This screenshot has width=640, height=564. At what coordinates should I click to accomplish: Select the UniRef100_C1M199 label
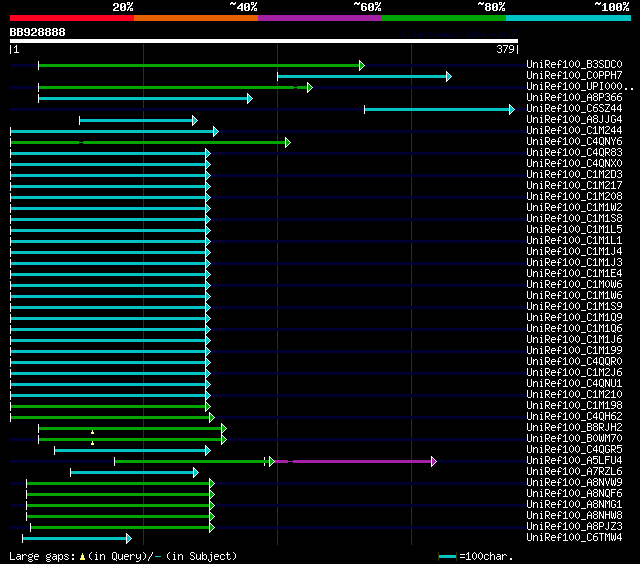tap(574, 351)
